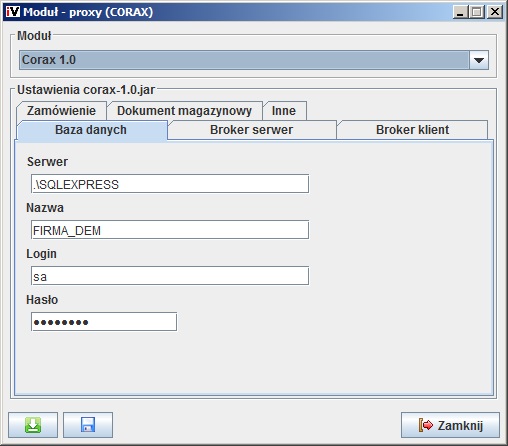The image size is (508, 446).
Task: Open the Dokument magazynowy tab
Action: (x=184, y=111)
